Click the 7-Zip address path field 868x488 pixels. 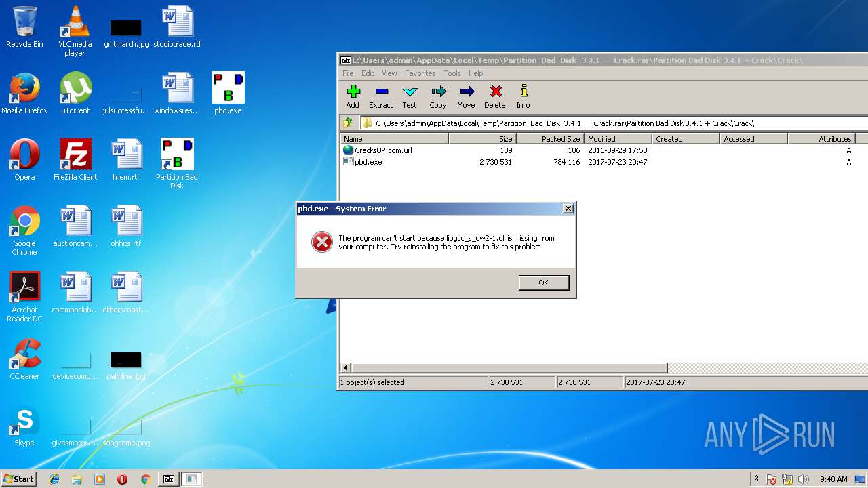(614, 123)
